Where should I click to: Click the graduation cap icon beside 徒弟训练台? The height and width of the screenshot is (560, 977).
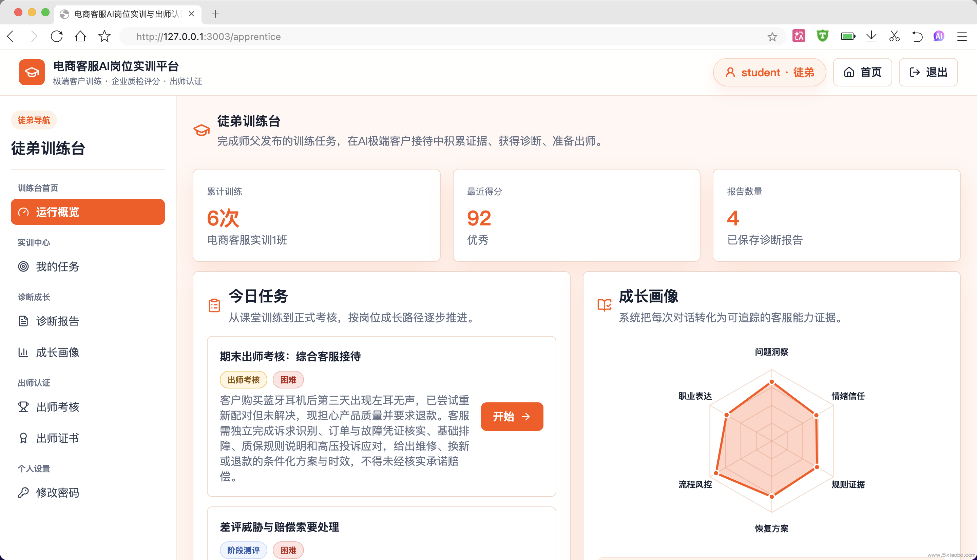click(201, 131)
